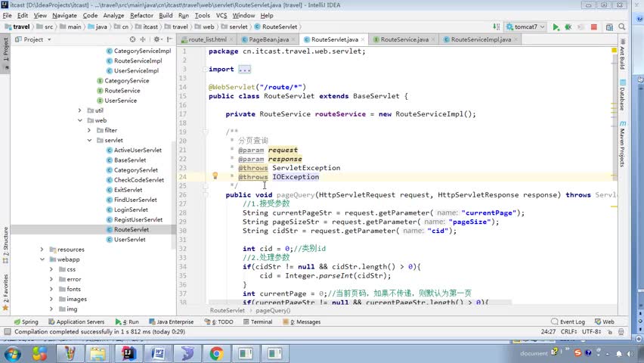Open Chrome from the taskbar

pyautogui.click(x=216, y=353)
